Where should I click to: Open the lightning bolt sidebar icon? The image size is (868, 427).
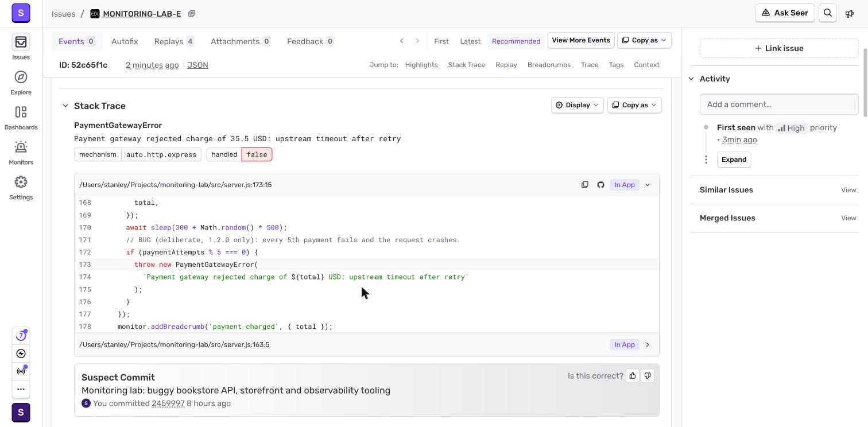coord(21,354)
